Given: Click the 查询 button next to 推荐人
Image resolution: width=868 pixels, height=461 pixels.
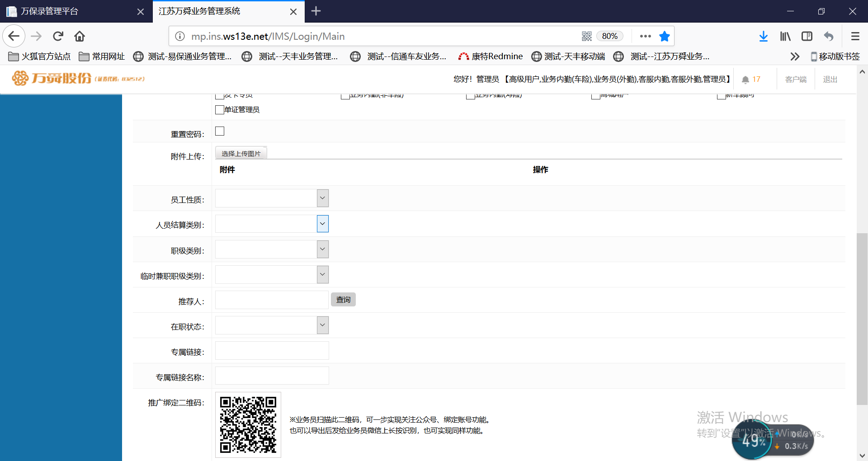Looking at the screenshot, I should pos(343,300).
